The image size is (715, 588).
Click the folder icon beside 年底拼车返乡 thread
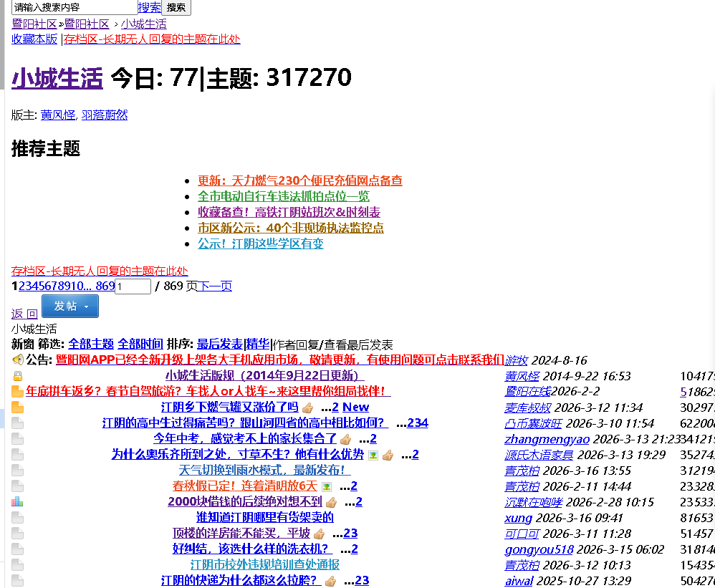(18, 392)
